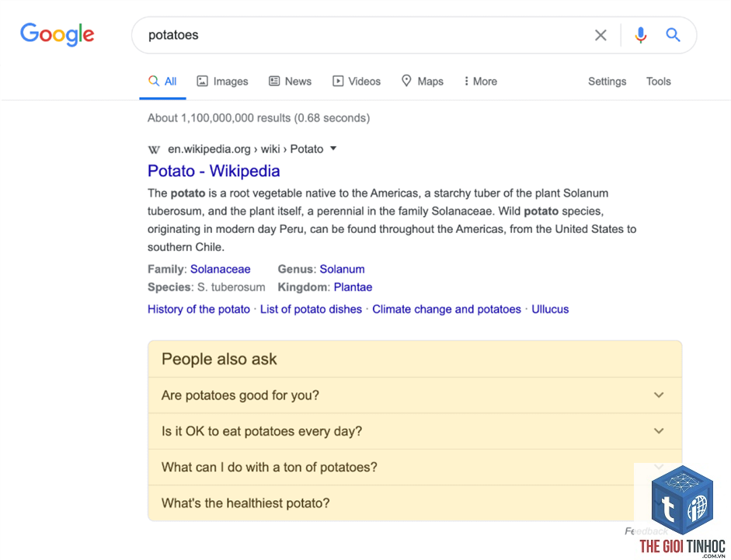Viewport: 731px width, 560px height.
Task: Open List of potato dishes link
Action: 311,309
